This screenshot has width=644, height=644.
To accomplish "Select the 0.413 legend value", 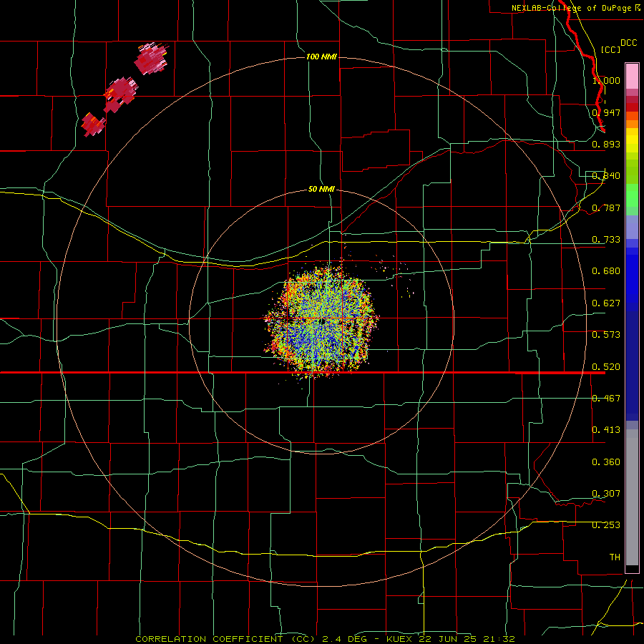I will coord(606,430).
